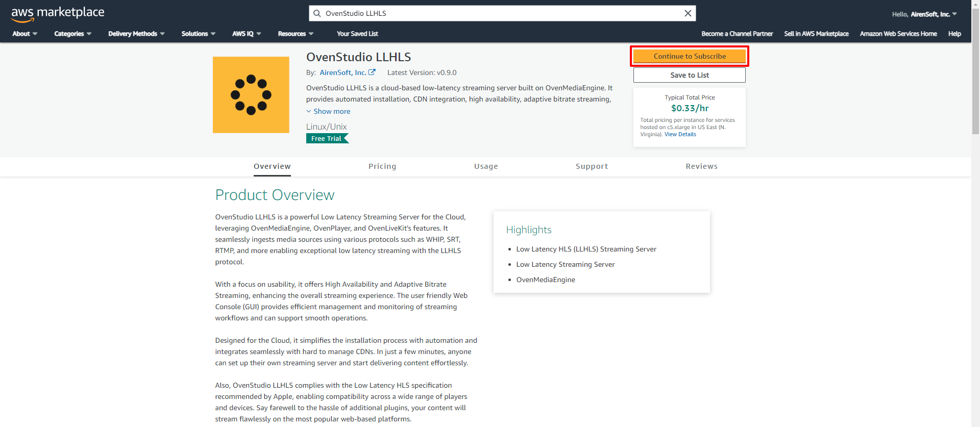This screenshot has height=427, width=980.
Task: Click the Highlights heading
Action: click(529, 230)
